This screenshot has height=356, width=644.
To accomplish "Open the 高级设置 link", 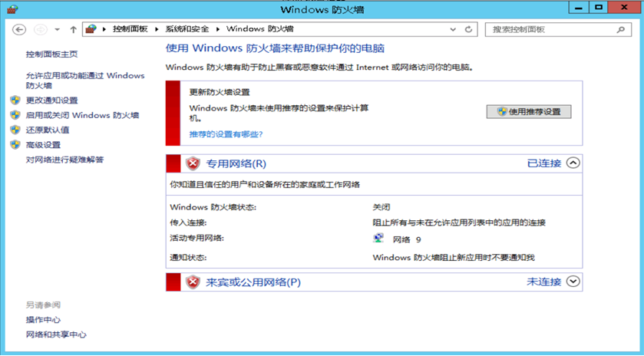I will click(x=43, y=145).
